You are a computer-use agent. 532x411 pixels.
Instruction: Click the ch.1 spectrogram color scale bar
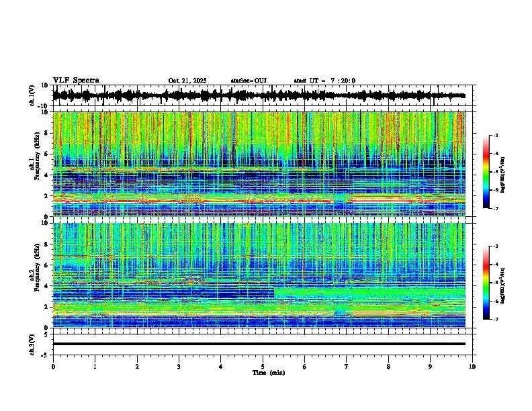486,172
